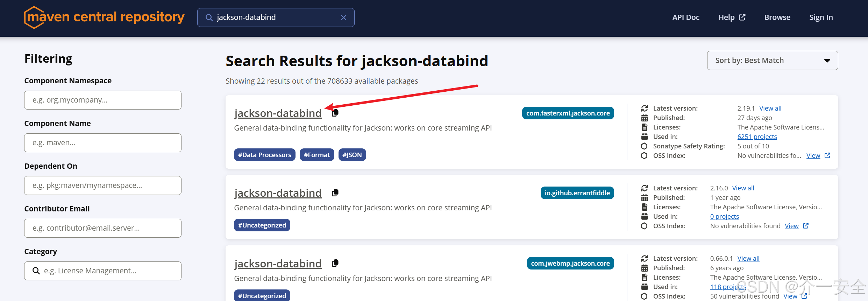The image size is (868, 301).
Task: Open jackson-databind from com.fasterxml.jackson.core
Action: point(278,113)
